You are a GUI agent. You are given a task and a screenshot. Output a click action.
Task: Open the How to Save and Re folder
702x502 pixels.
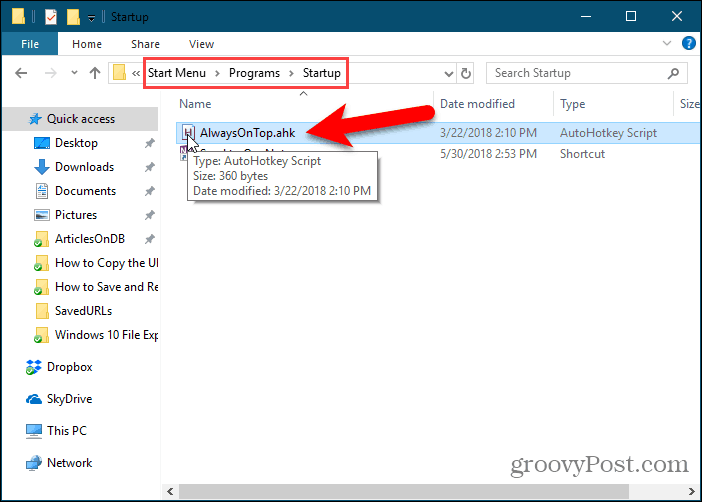(x=107, y=287)
